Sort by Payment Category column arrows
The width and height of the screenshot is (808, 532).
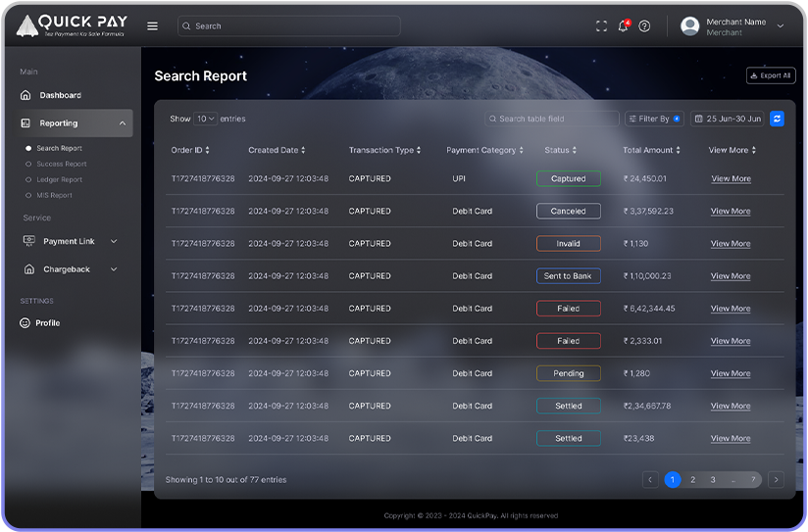[521, 150]
